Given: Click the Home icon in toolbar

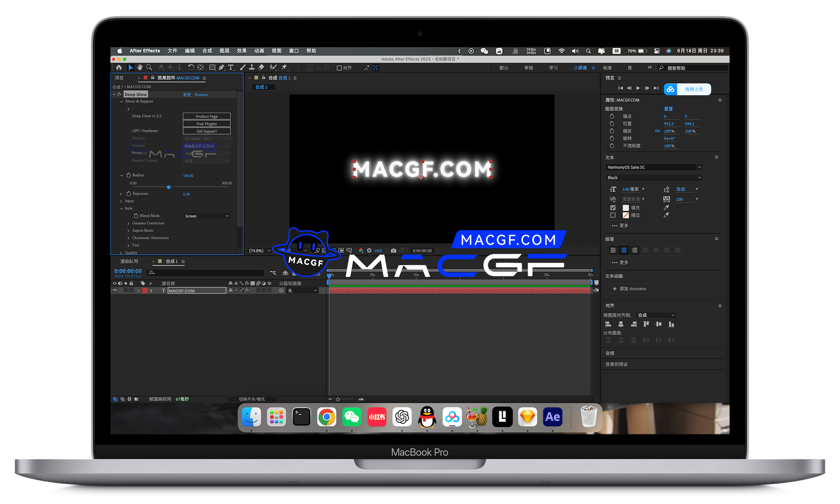Looking at the screenshot, I should pos(119,67).
